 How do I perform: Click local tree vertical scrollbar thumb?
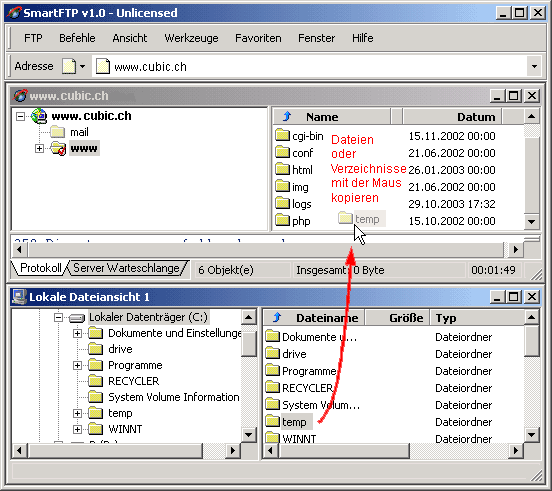pyautogui.click(x=249, y=344)
